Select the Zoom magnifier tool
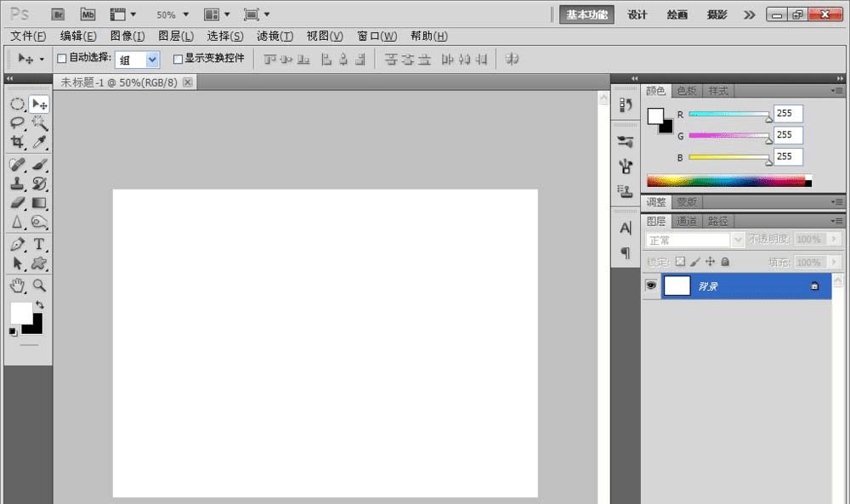 click(39, 286)
